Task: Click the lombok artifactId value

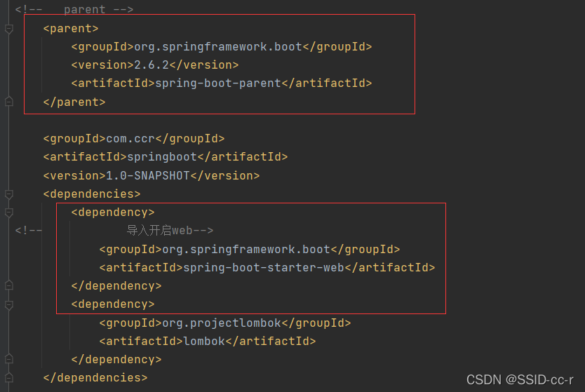Action: coord(204,342)
